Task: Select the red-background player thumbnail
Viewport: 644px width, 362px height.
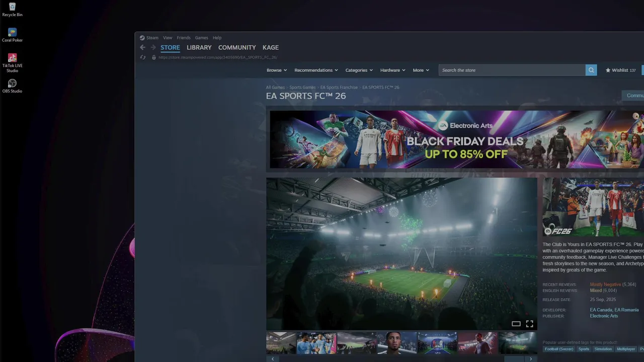Action: [477, 343]
